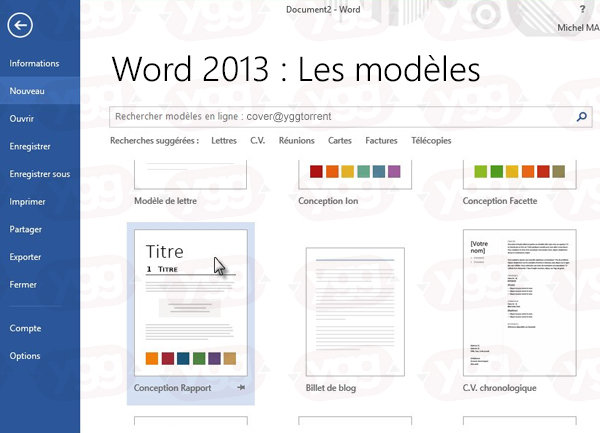Go to the Exporter section
This screenshot has height=433, width=600.
pos(25,257)
